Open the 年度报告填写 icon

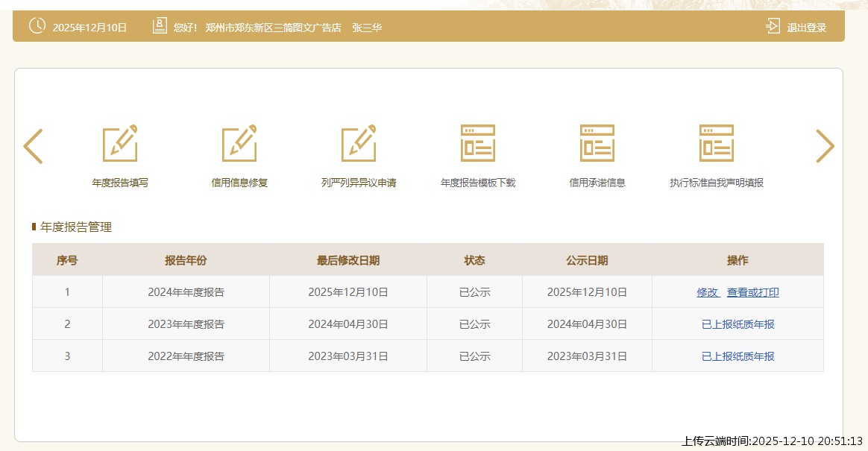[x=120, y=143]
